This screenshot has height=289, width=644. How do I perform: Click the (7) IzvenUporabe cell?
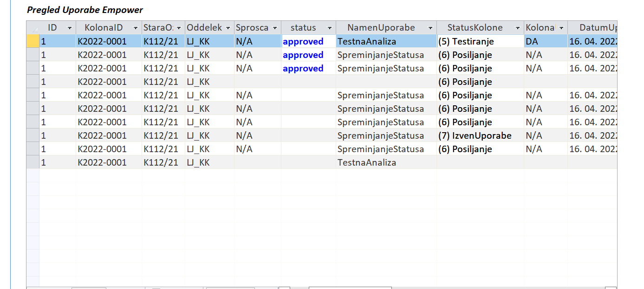475,135
